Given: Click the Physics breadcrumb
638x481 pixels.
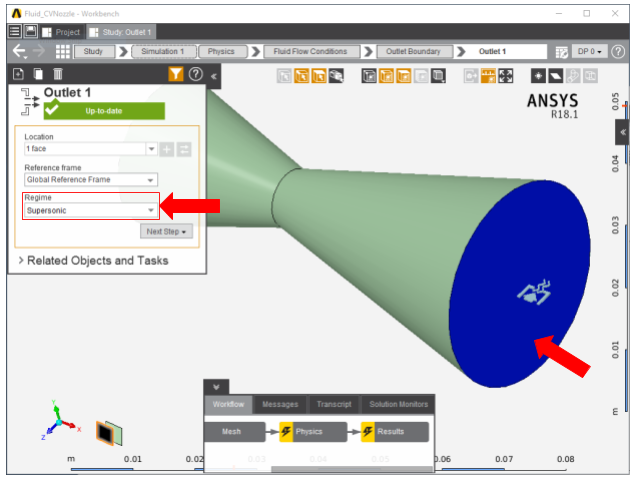Looking at the screenshot, I should [x=221, y=52].
